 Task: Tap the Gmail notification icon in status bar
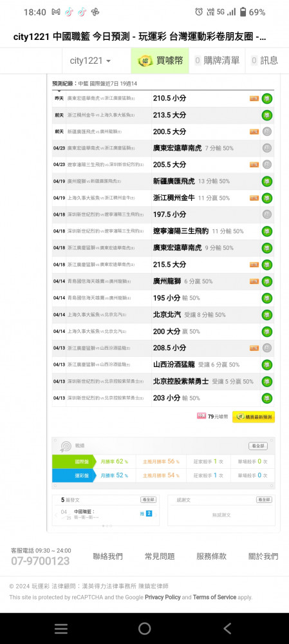click(x=56, y=12)
